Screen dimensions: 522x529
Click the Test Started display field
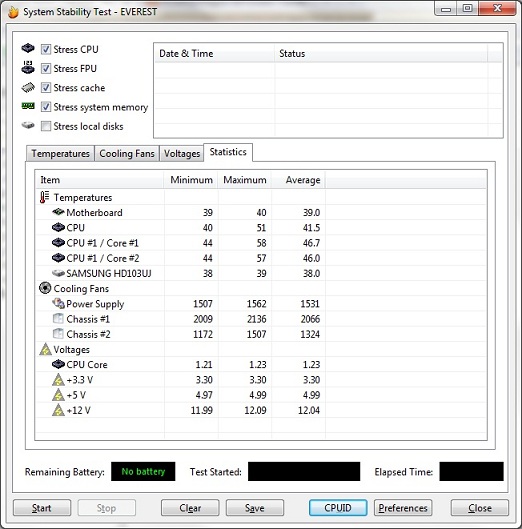pos(304,471)
